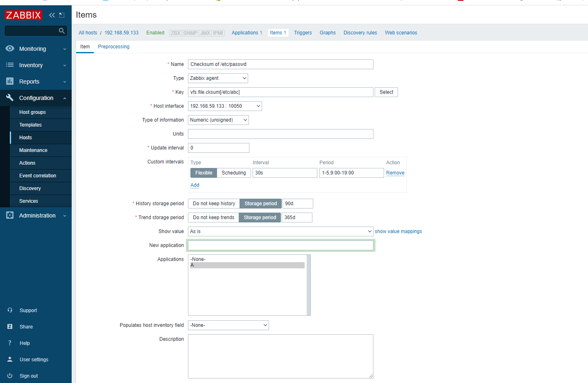Click the Help question mark icon
This screenshot has width=588, height=383.
click(x=10, y=343)
